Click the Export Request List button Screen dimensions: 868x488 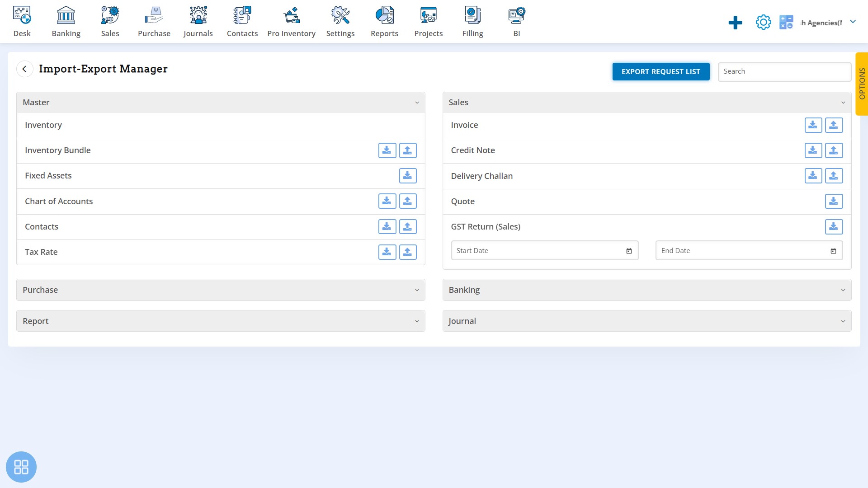pyautogui.click(x=660, y=71)
